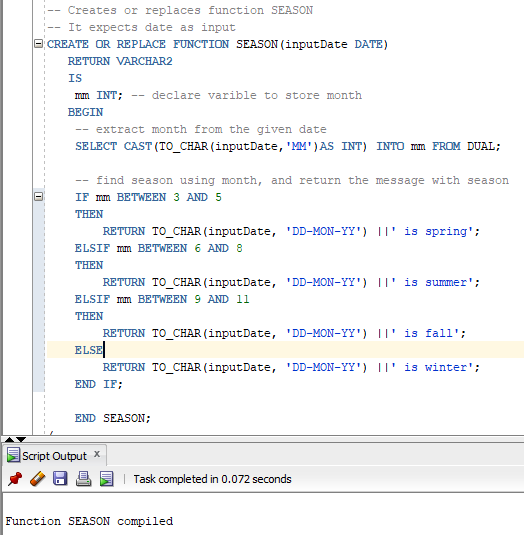Close the Script Output tab
Image resolution: width=524 pixels, height=535 pixels.
(97, 454)
